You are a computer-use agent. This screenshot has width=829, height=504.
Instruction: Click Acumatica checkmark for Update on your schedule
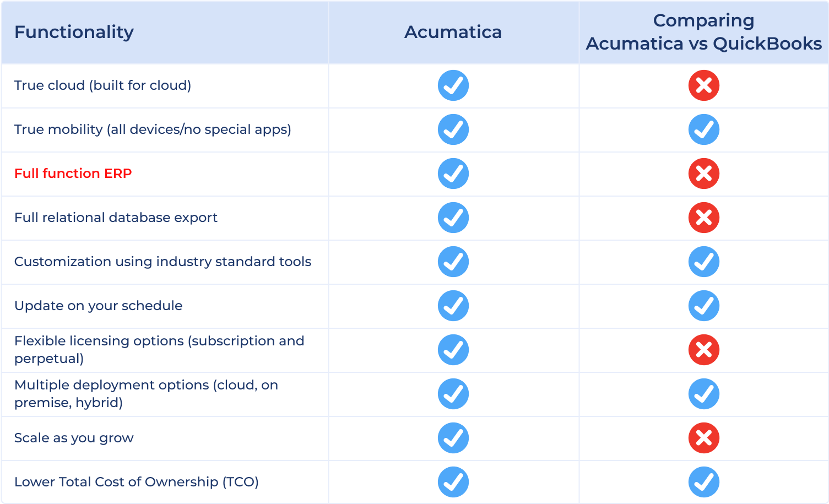[453, 306]
